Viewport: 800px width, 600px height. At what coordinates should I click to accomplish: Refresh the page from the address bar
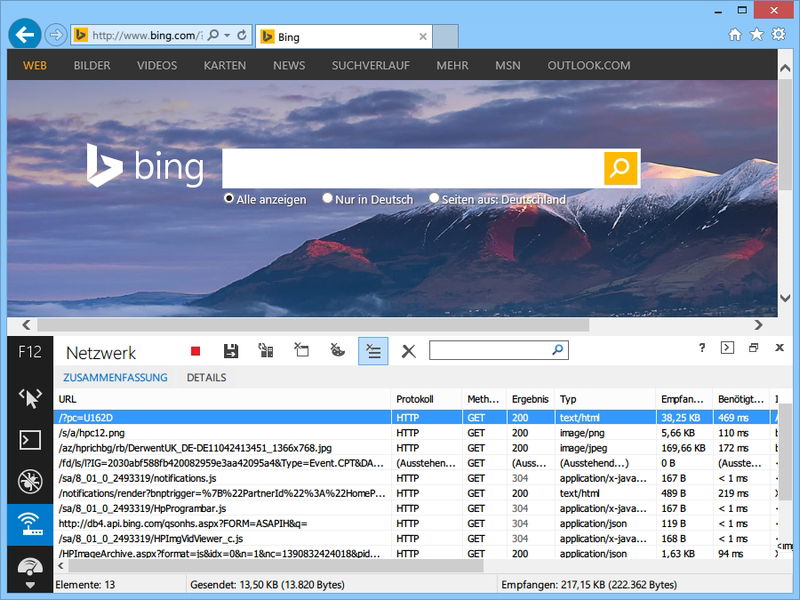pyautogui.click(x=242, y=35)
